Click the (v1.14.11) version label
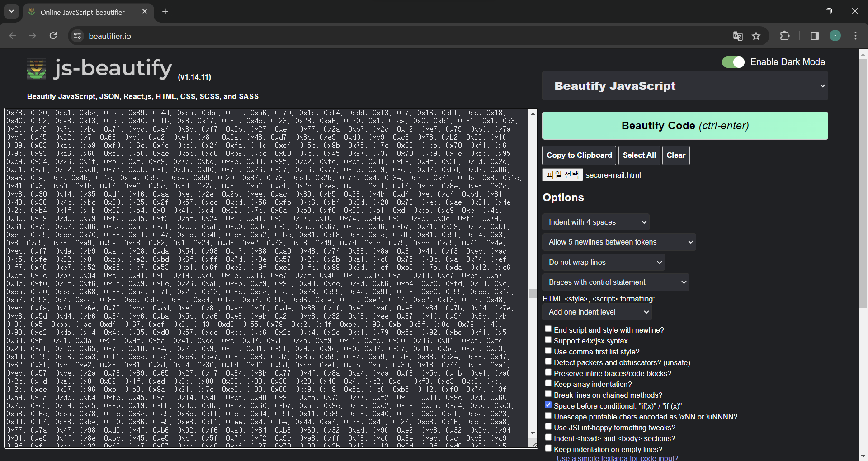The image size is (868, 461). [x=194, y=77]
